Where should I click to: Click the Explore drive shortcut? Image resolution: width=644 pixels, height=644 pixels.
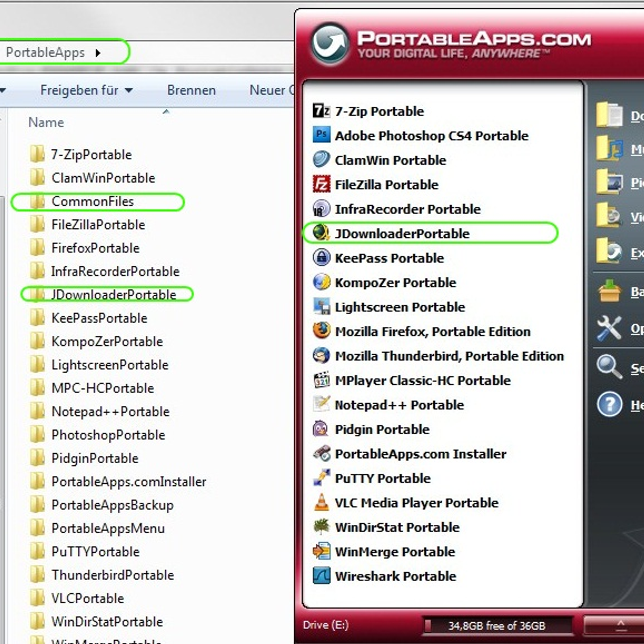coord(620,252)
